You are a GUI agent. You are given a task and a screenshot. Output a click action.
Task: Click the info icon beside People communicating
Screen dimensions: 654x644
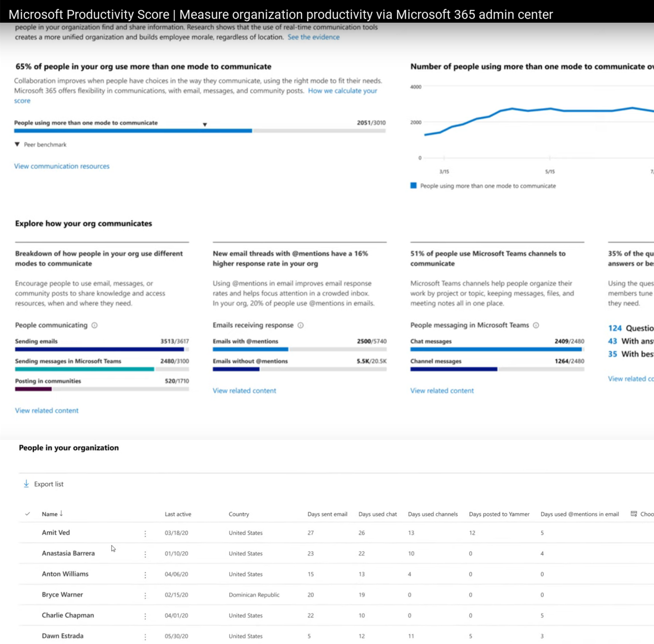point(94,325)
